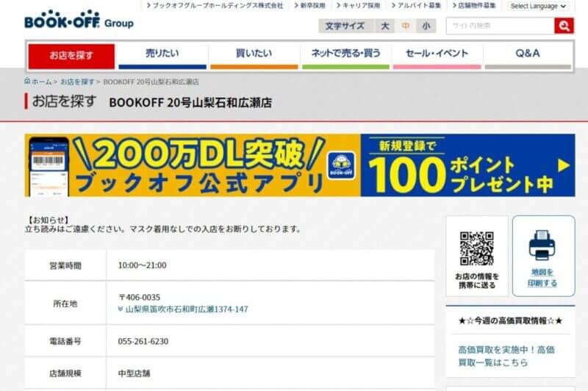This screenshot has width=588, height=391.
Task: Click the BOOK-OFF Group logo
Action: click(79, 20)
